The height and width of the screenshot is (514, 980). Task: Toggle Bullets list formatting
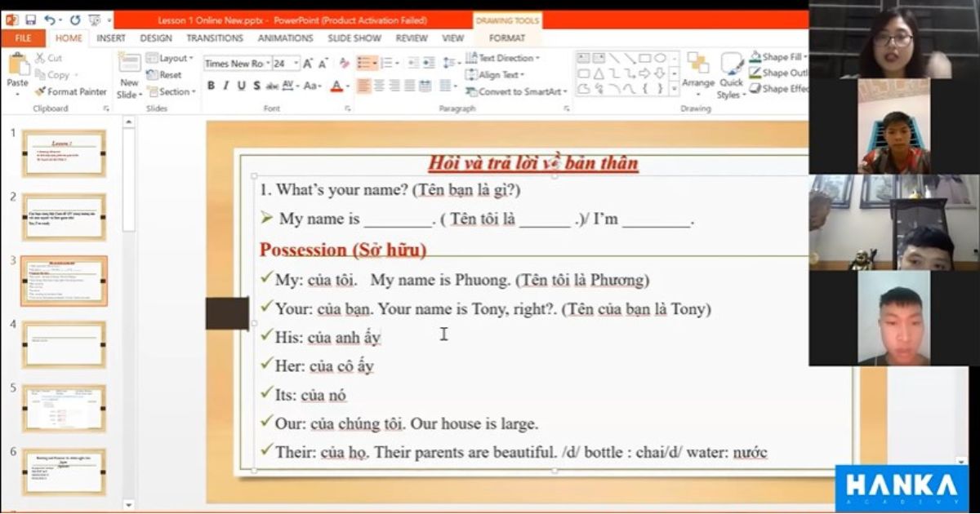[x=366, y=63]
